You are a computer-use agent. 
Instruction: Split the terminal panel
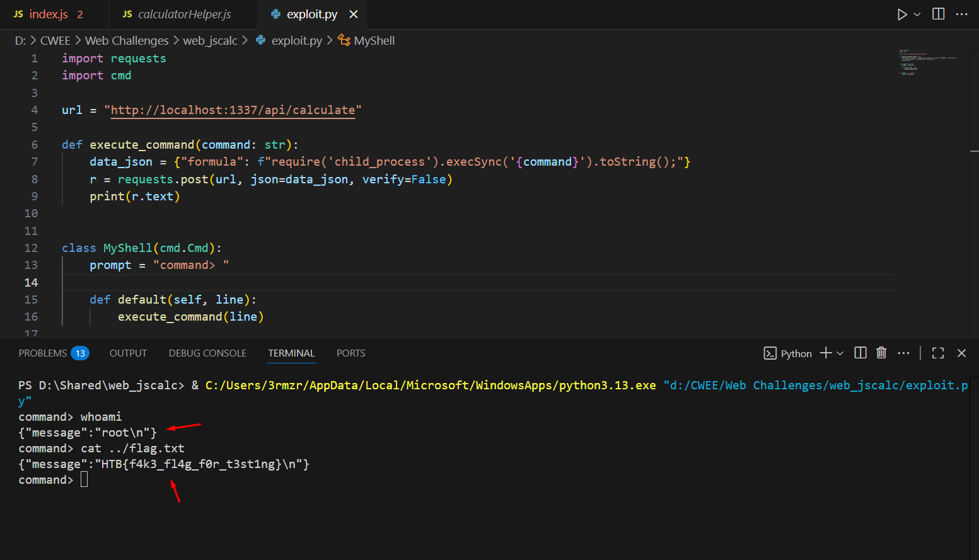click(860, 353)
